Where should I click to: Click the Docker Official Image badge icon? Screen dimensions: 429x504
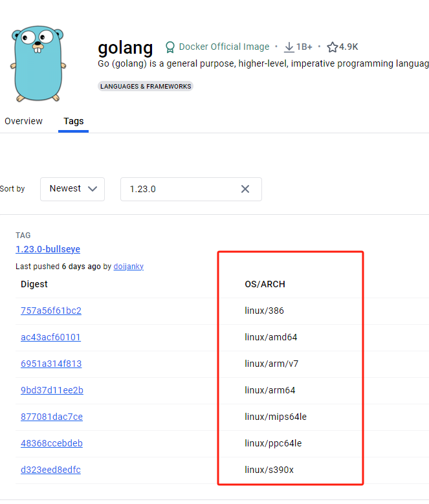[170, 47]
